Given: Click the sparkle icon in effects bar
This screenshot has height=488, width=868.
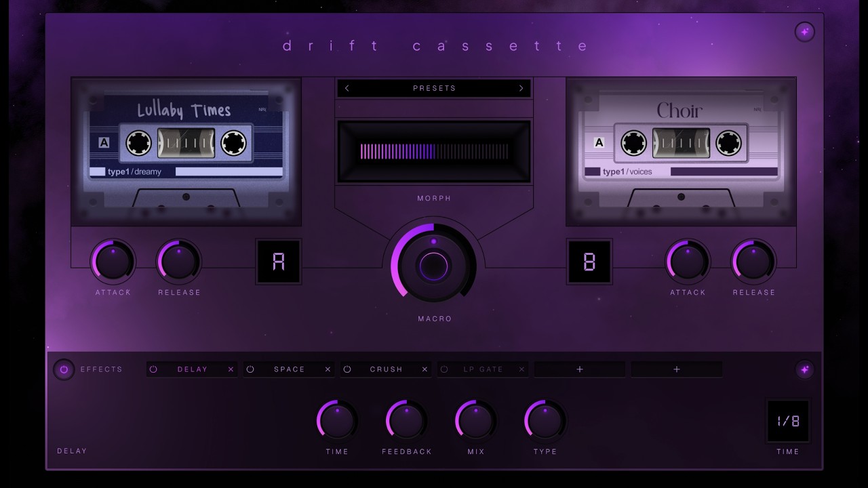Looking at the screenshot, I should (804, 369).
